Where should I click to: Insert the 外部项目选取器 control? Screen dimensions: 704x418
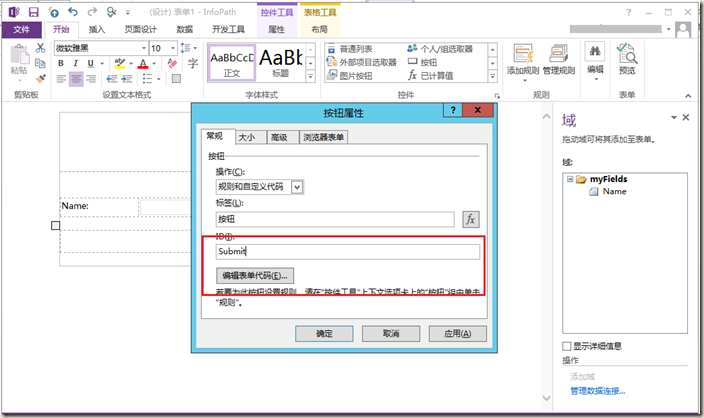362,62
